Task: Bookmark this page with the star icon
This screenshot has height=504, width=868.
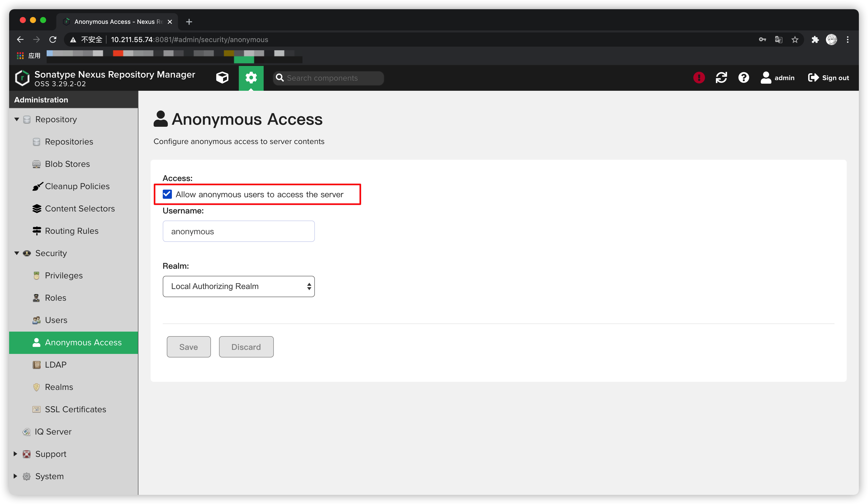Action: (x=795, y=40)
